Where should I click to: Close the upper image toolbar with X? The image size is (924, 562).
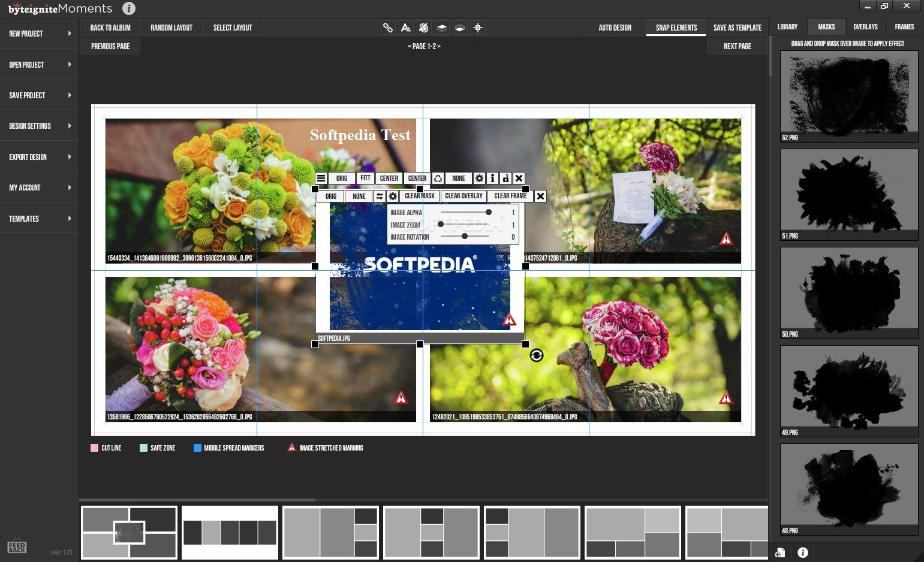pyautogui.click(x=519, y=179)
